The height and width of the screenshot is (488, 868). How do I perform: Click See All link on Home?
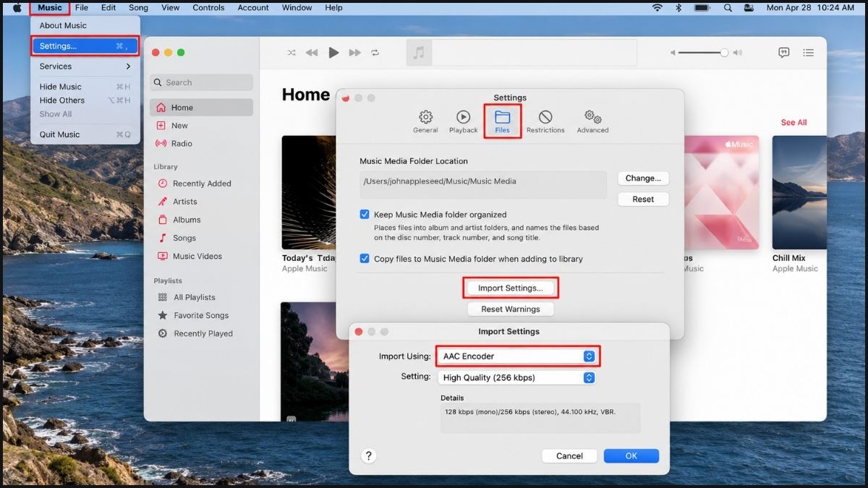point(793,122)
